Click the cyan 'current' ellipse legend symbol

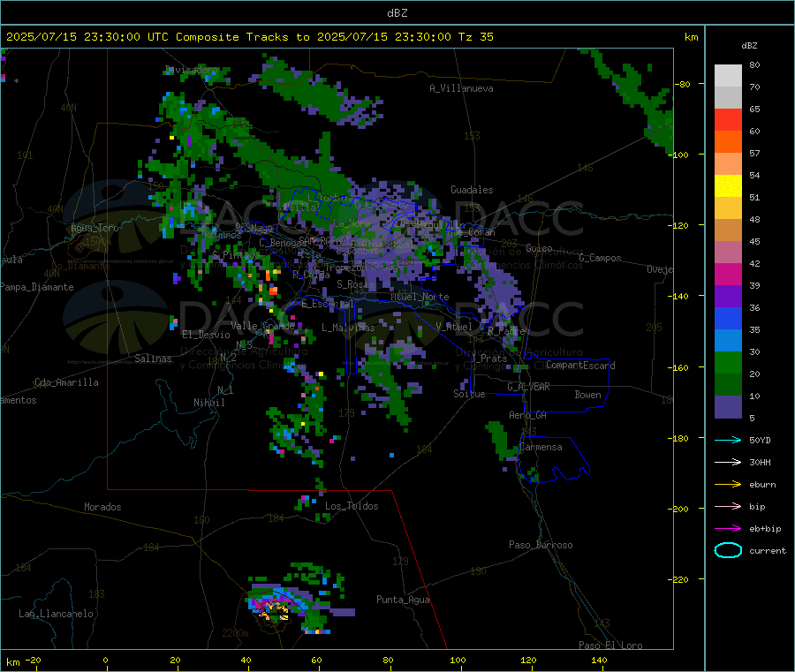point(728,550)
